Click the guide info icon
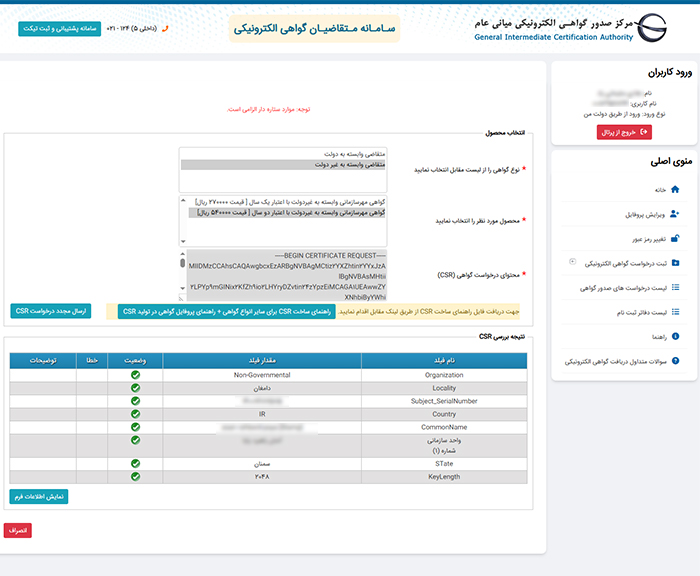Viewport: 700px width, 576px height. pyautogui.click(x=675, y=336)
